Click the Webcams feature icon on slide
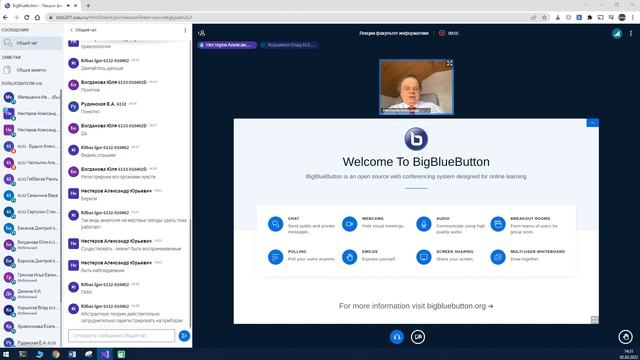This screenshot has width=640, height=360. [349, 224]
